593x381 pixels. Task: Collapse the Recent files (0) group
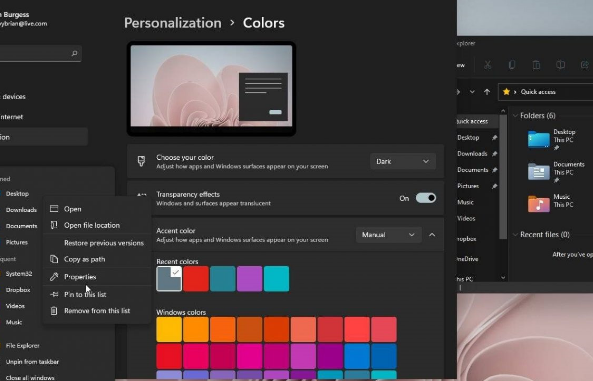pos(515,235)
